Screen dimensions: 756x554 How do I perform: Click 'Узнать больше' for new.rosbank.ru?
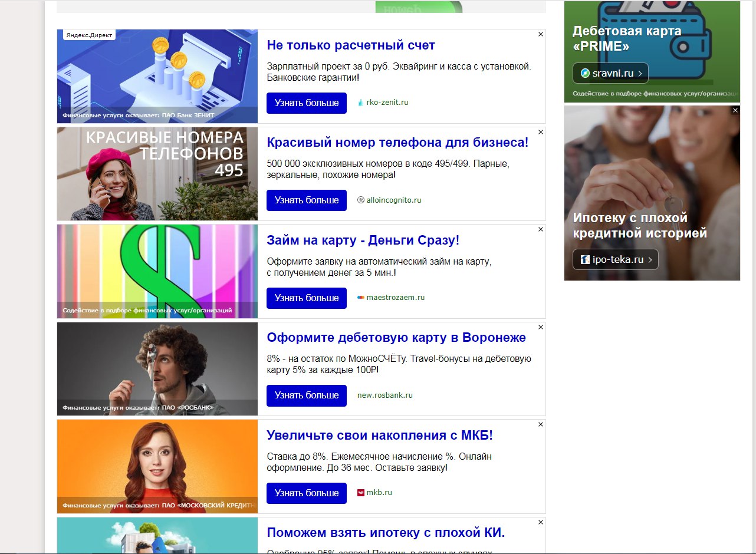coord(307,395)
